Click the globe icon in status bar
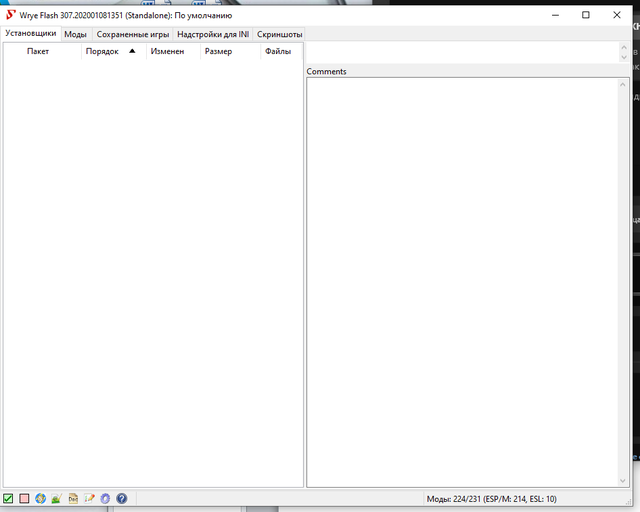640x512 pixels. click(x=40, y=498)
